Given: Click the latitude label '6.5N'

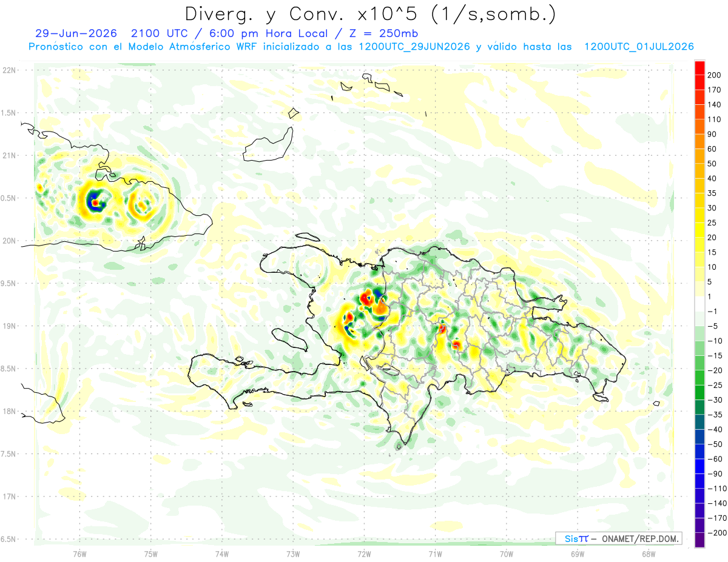Looking at the screenshot, I should (8, 539).
